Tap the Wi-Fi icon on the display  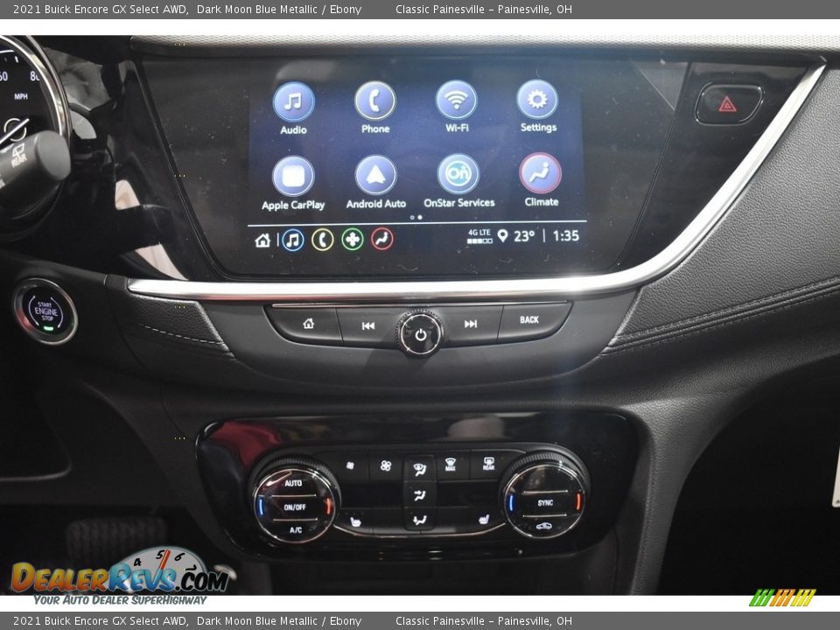pyautogui.click(x=457, y=102)
